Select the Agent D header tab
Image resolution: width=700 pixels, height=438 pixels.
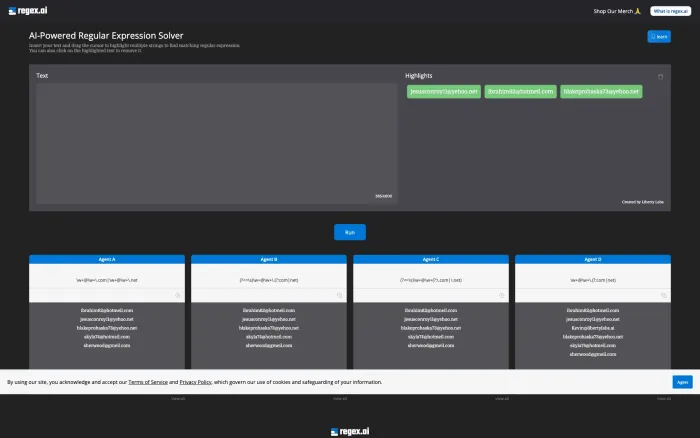pos(593,259)
